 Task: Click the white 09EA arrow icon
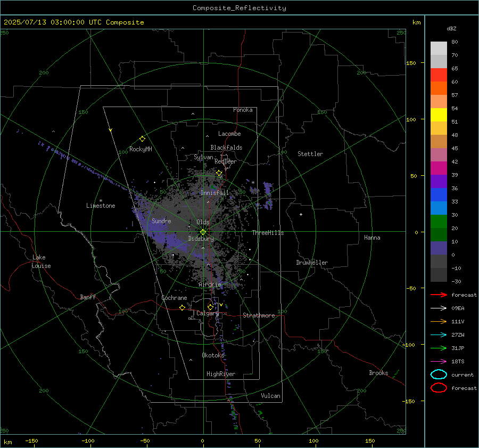coord(439,308)
